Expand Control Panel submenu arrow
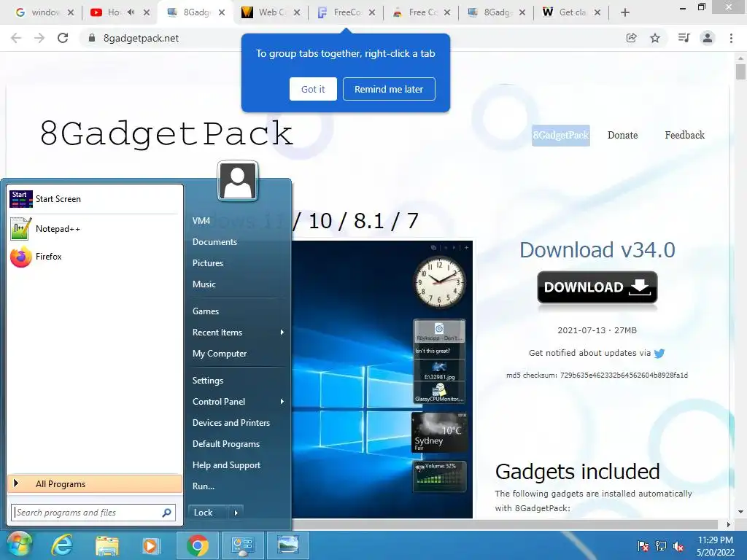Image resolution: width=747 pixels, height=560 pixels. tap(282, 402)
